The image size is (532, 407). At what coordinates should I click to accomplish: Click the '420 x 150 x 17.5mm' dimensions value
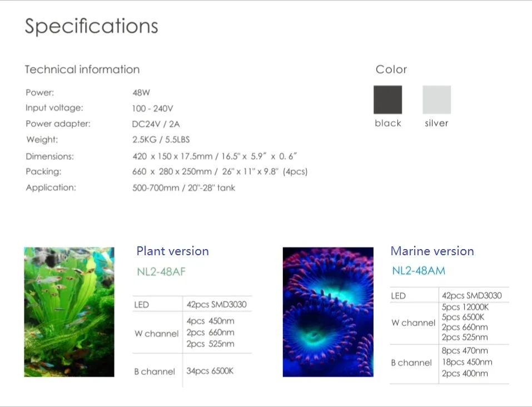pyautogui.click(x=172, y=156)
